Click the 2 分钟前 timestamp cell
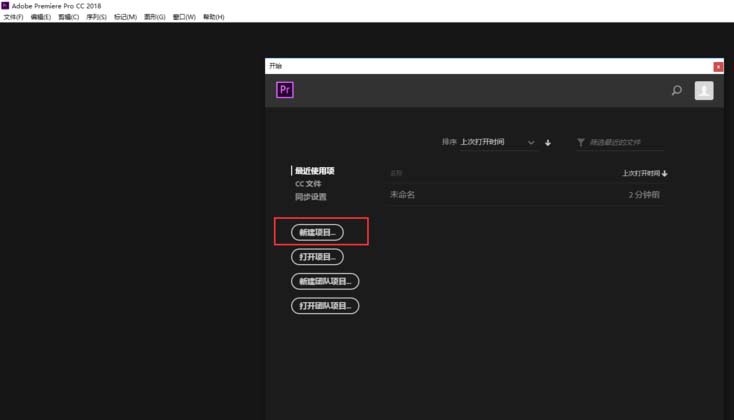This screenshot has width=734, height=420. pos(644,195)
